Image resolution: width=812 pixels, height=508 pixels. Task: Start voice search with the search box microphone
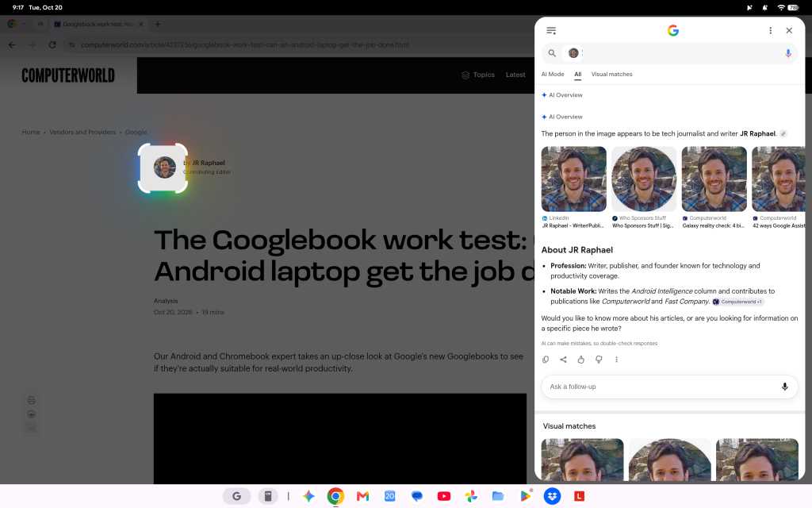[788, 53]
